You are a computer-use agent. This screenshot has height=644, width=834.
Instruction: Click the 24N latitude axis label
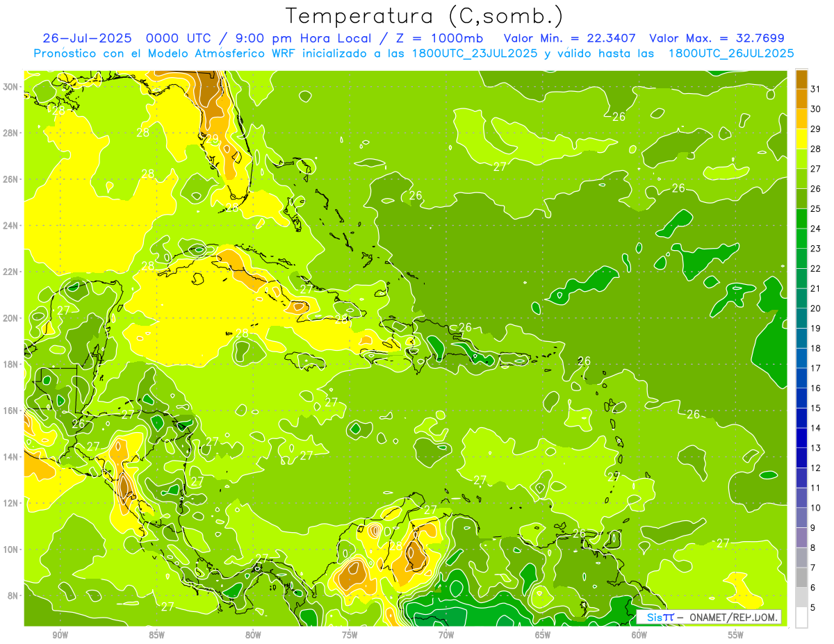[x=12, y=226]
